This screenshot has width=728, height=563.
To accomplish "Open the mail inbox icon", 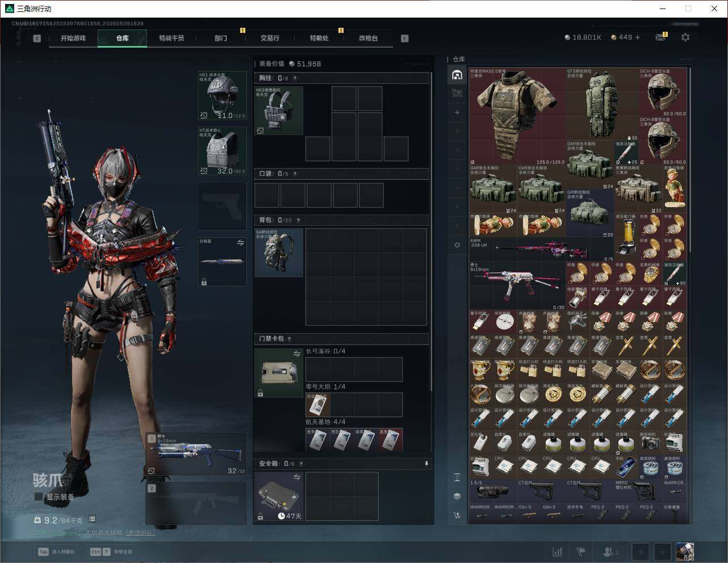I will click(660, 37).
